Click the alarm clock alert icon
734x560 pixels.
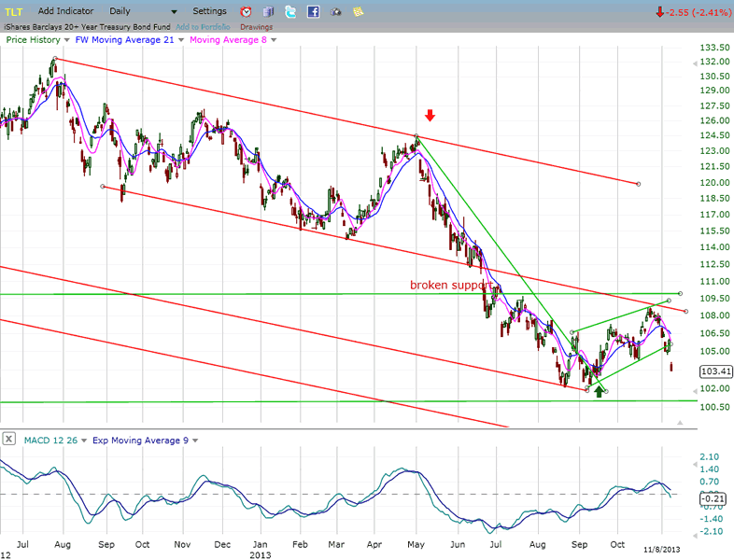coord(246,12)
